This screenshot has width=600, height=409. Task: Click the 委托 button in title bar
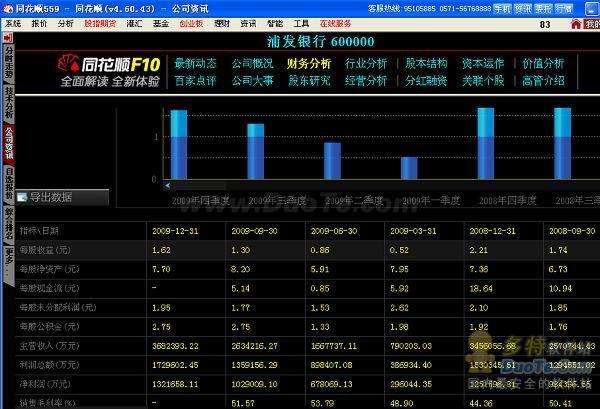coord(543,8)
